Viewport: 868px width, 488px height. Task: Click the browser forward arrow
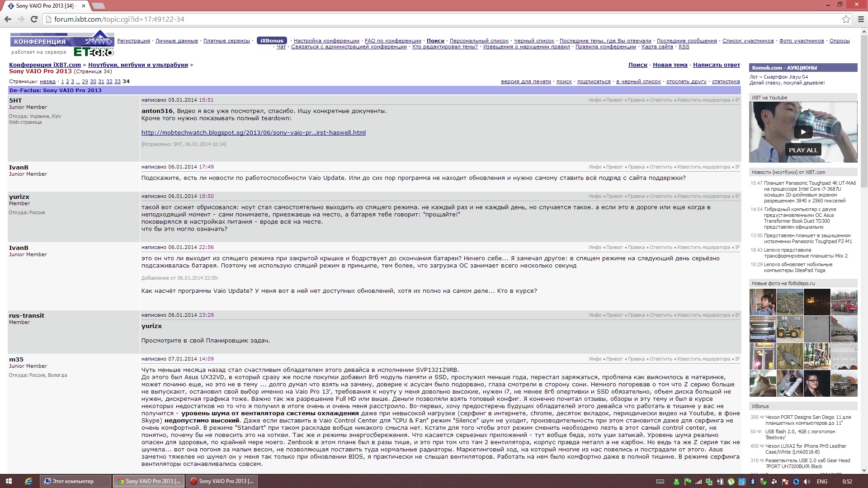21,19
